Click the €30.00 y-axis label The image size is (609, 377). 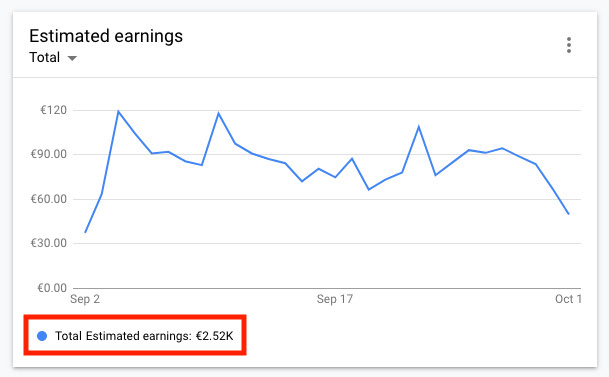pyautogui.click(x=49, y=243)
